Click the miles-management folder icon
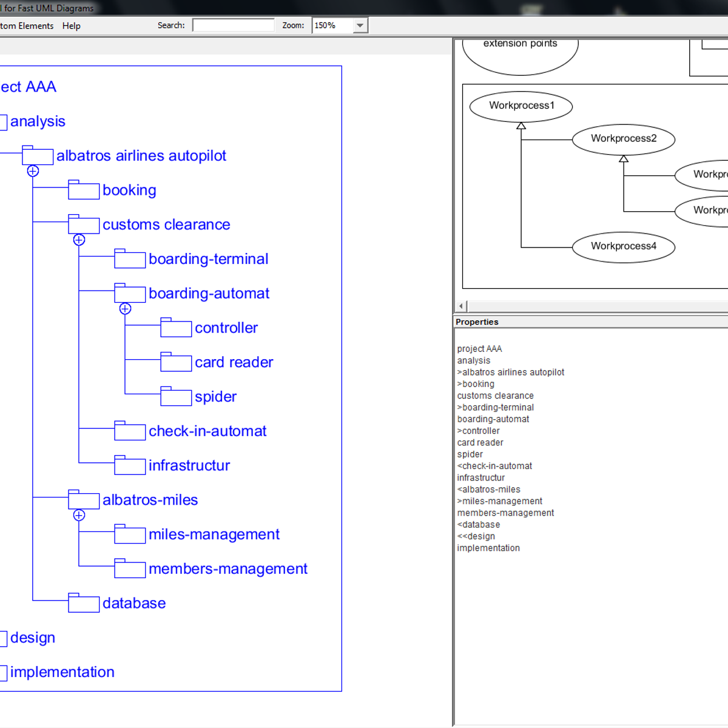The image size is (728, 728). pos(130,534)
